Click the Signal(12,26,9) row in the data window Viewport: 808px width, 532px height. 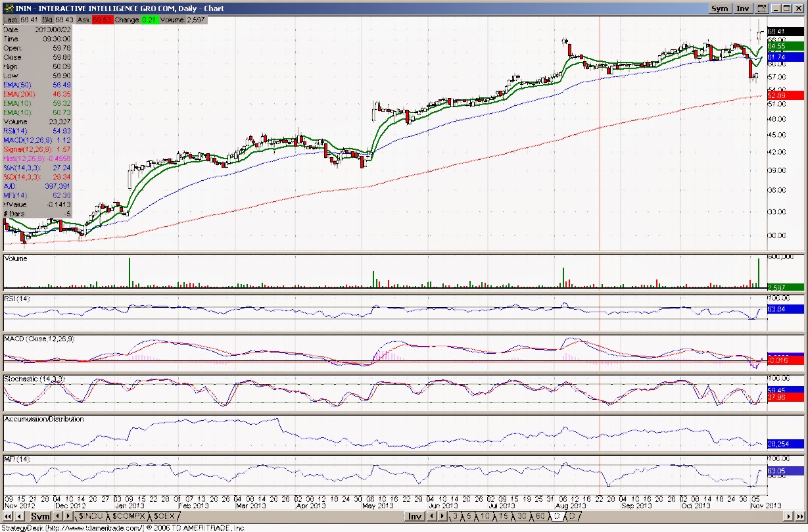(37, 149)
